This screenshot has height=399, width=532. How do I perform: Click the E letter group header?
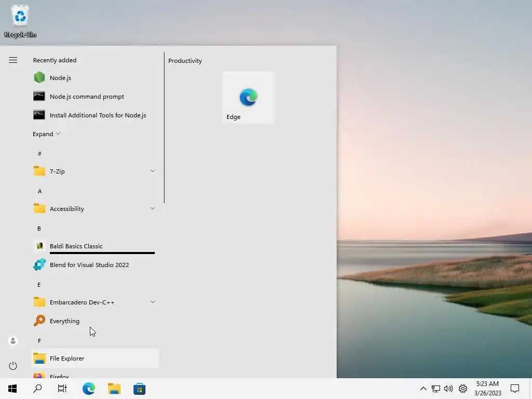(x=39, y=284)
